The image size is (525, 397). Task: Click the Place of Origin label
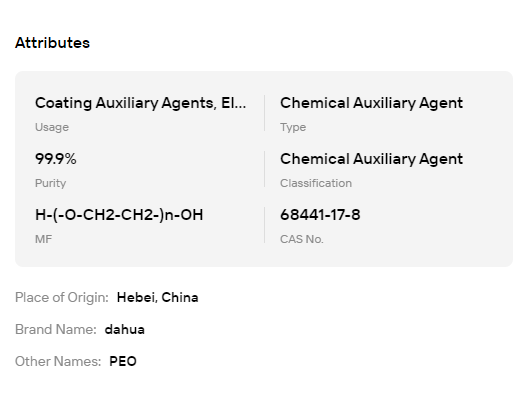[62, 297]
